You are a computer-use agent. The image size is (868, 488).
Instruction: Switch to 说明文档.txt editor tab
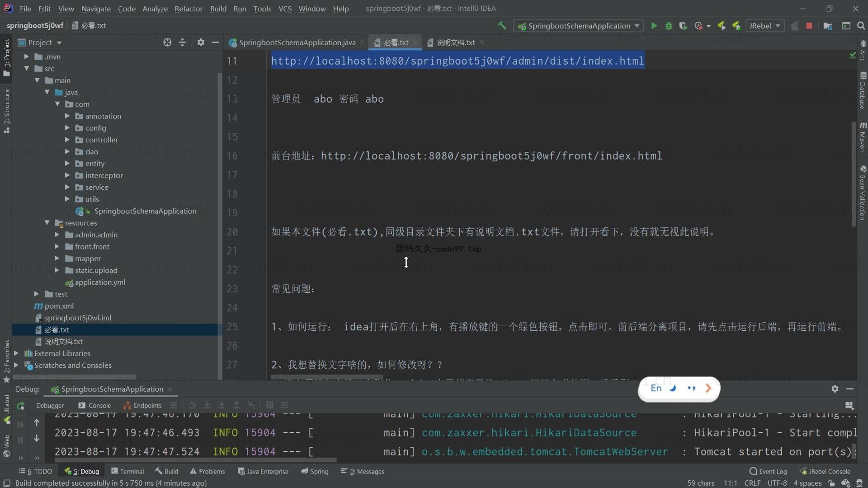tap(456, 42)
